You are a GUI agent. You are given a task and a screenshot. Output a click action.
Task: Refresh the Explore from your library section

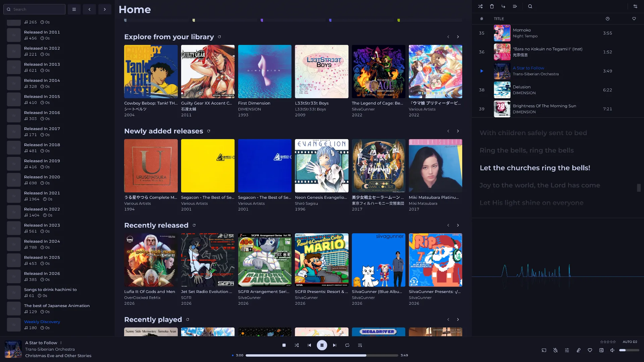click(x=219, y=37)
